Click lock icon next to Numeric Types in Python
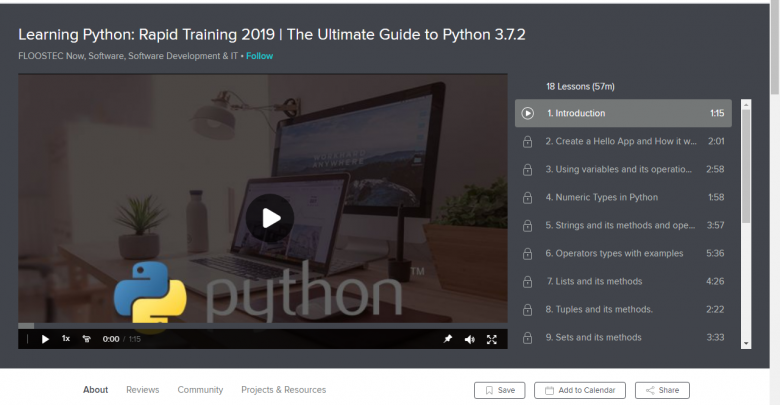The height and width of the screenshot is (405, 780). click(x=527, y=198)
